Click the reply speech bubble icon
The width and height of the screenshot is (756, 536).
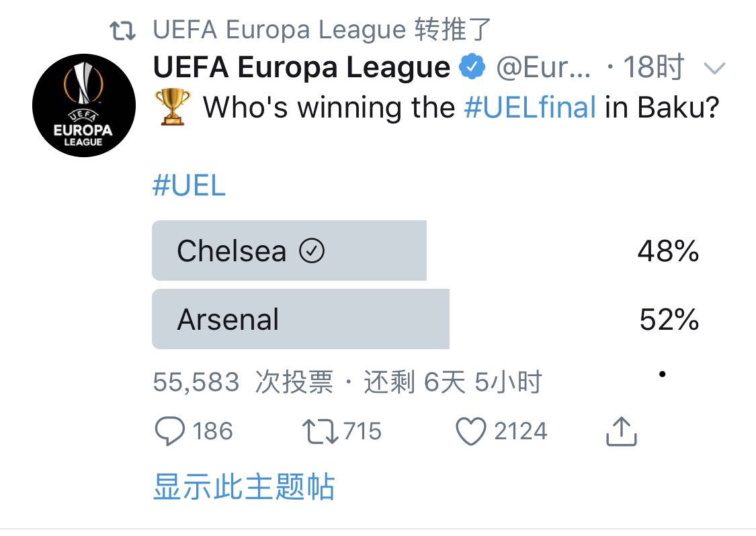[x=169, y=431]
